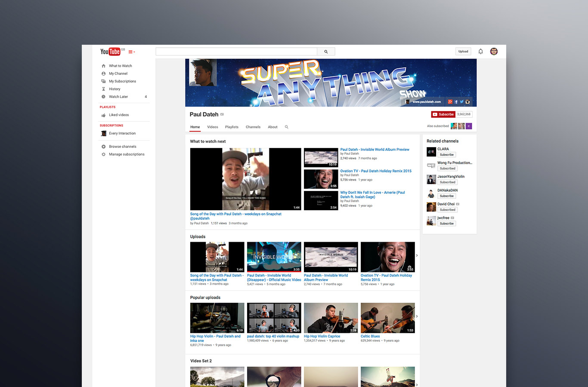Click the What to Watch home icon
588x387 pixels.
[103, 66]
